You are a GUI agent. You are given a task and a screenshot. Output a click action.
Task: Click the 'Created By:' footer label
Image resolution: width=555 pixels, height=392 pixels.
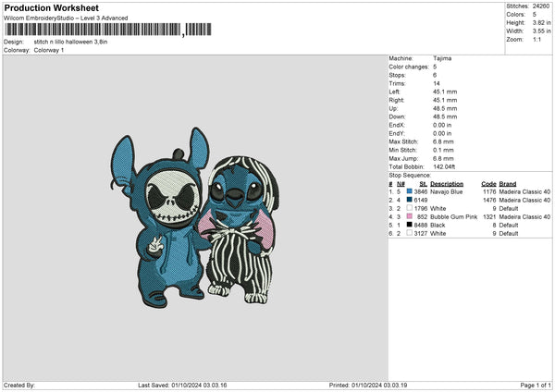point(19,385)
